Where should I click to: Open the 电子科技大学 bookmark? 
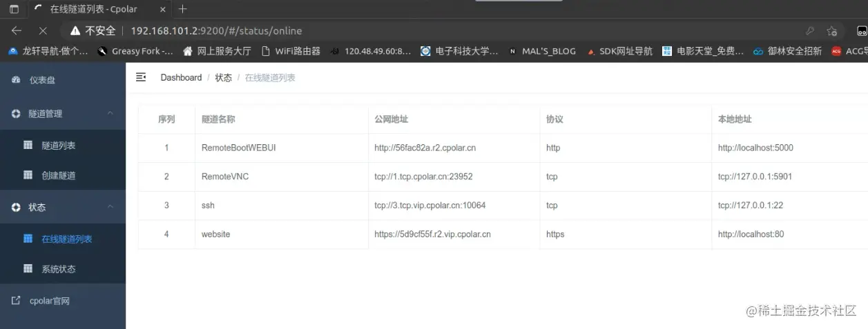[x=459, y=51]
